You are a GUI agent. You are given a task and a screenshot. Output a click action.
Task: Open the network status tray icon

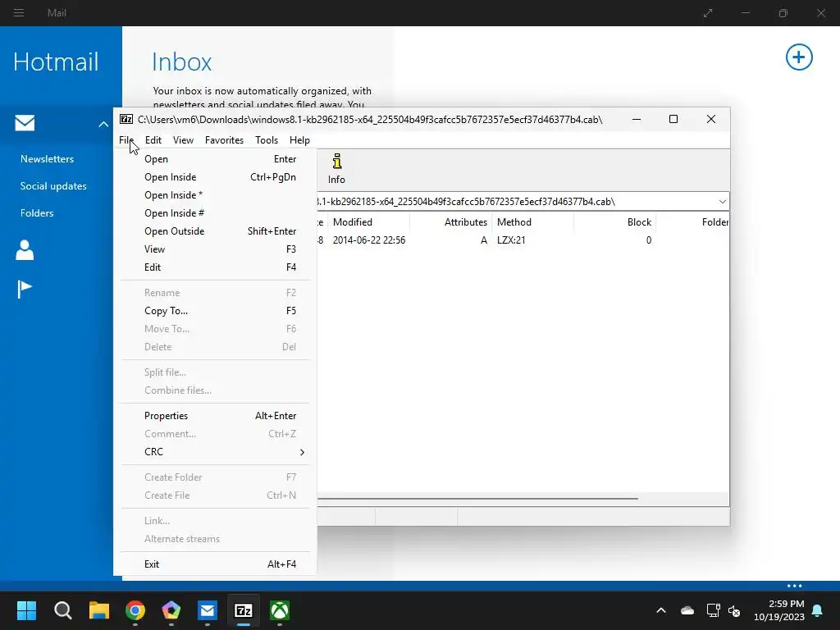point(713,610)
